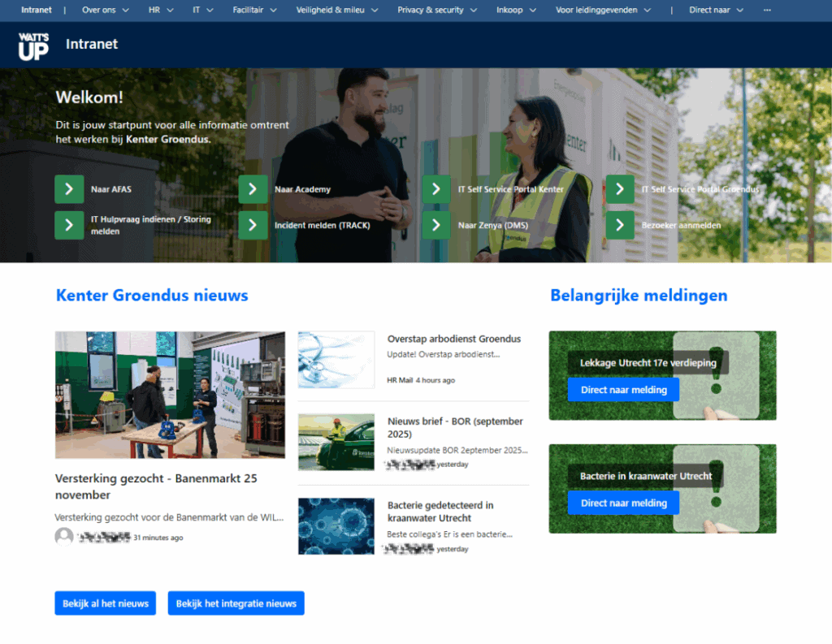
Task: Click the blue bacteria thumbnail image
Action: 336,526
